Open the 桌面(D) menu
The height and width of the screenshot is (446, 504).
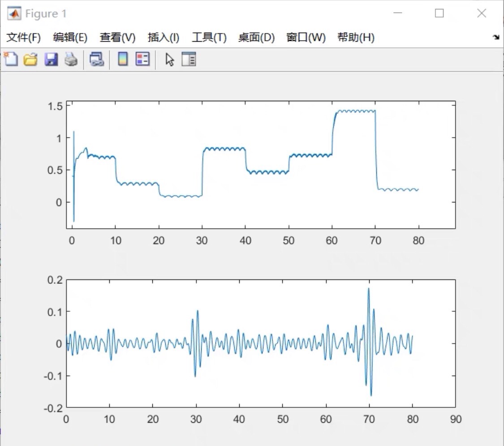[x=256, y=37]
